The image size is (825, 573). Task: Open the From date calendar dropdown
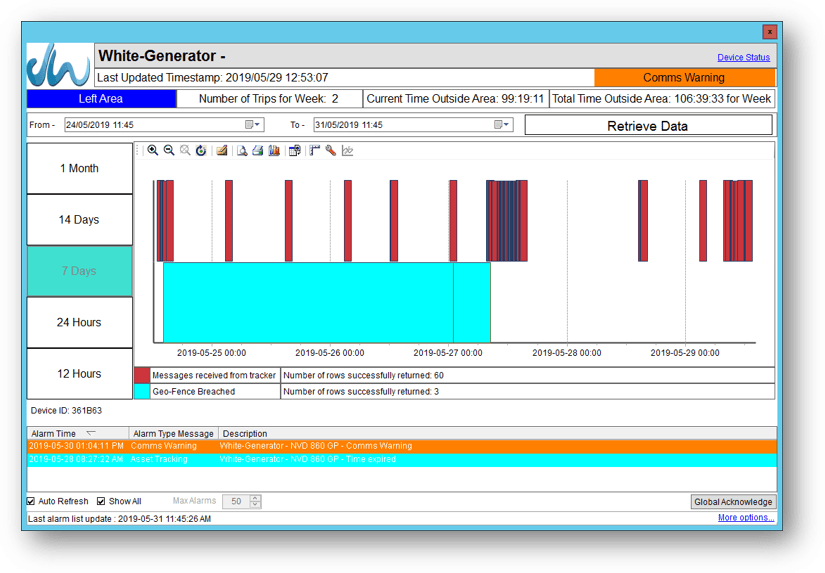tap(253, 125)
